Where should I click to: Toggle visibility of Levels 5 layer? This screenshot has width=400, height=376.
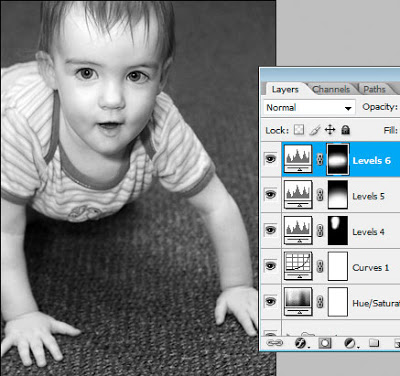271,194
